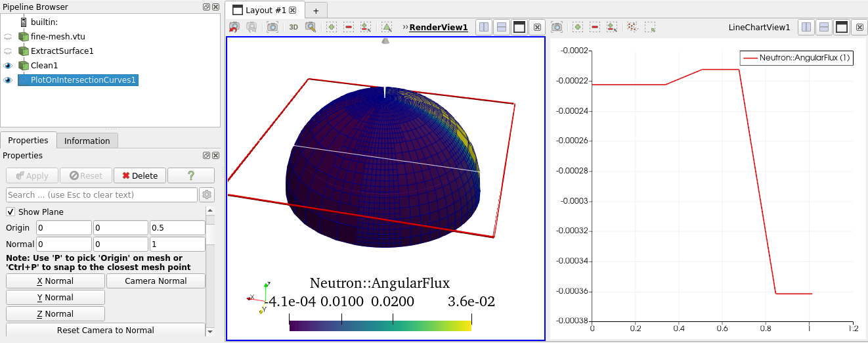The height and width of the screenshot is (343, 868).
Task: Expand hidden toolbar items before RenderView1
Action: (x=405, y=27)
